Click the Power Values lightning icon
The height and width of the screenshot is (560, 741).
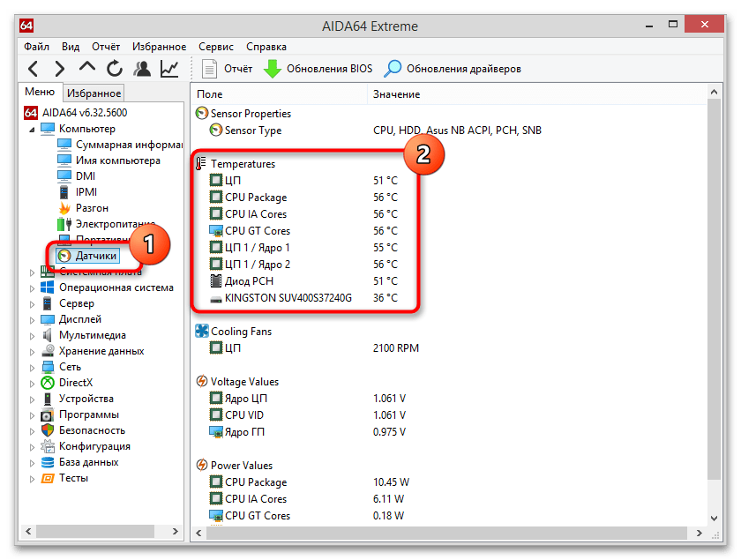[202, 465]
